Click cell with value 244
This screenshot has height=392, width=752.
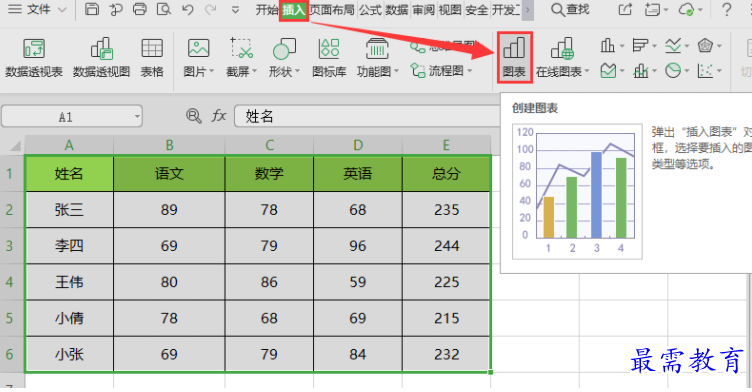click(x=446, y=246)
